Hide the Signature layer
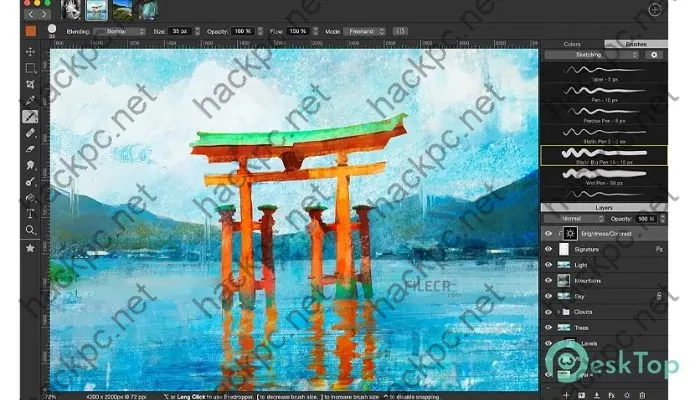The height and width of the screenshot is (400, 700). click(x=549, y=249)
